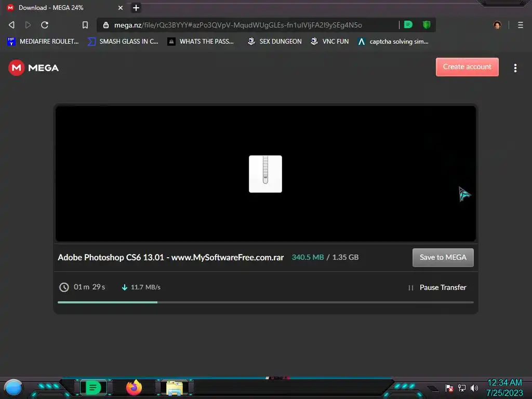Click the download speed arrow icon

[x=125, y=287]
